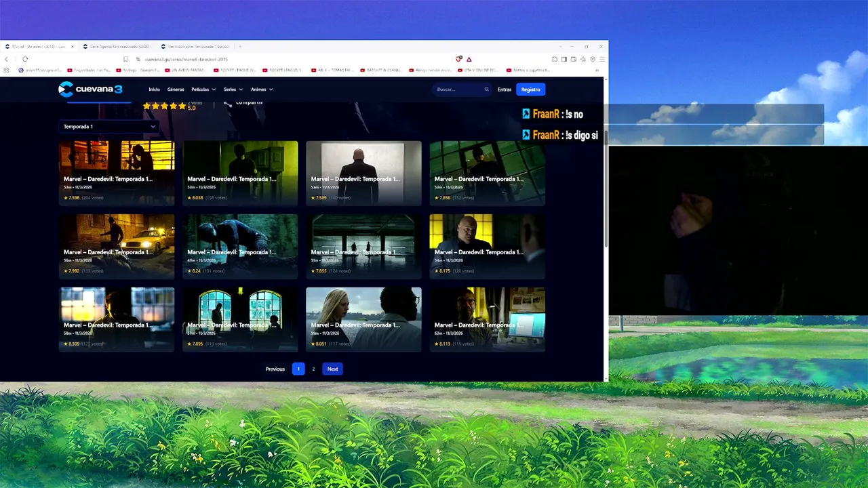Screen dimensions: 868x488
Task: Open the 'Enganchado' YouTube bookmark
Action: tap(89, 70)
